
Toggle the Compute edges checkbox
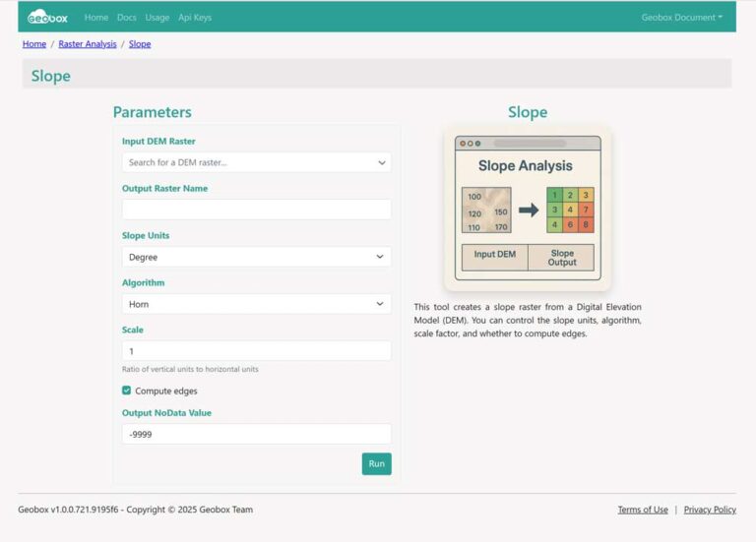[127, 391]
